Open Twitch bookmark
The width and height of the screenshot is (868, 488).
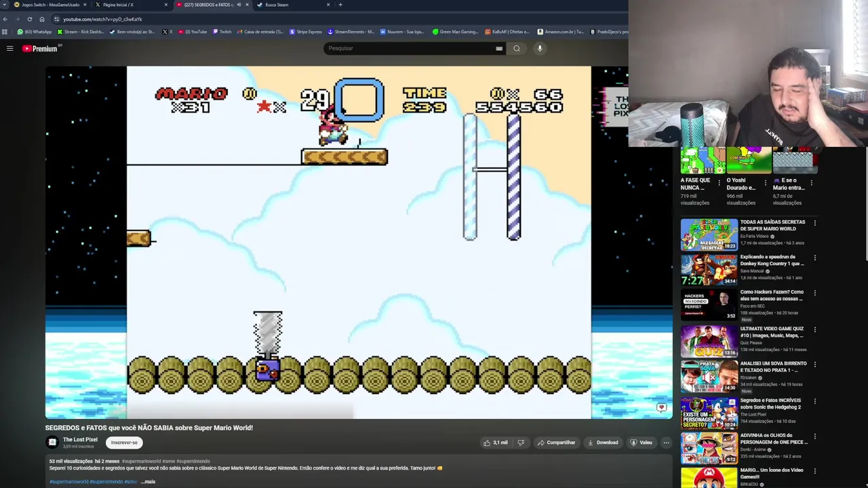coord(222,32)
